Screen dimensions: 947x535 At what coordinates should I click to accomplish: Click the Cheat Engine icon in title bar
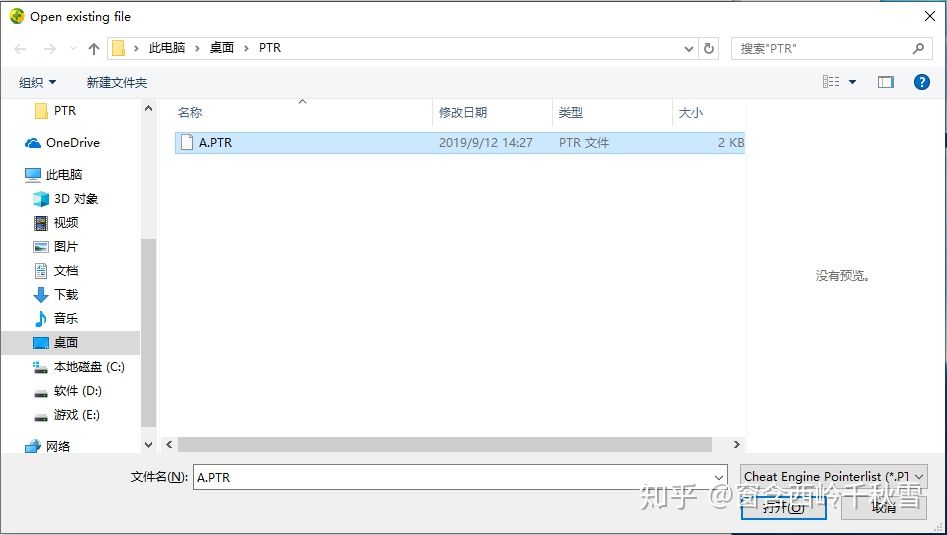coord(18,16)
